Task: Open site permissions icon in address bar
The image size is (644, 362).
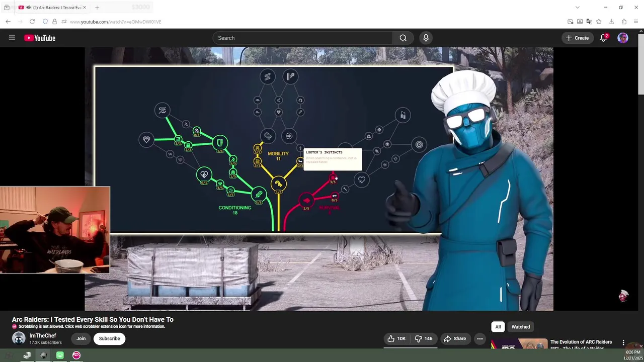Action: pyautogui.click(x=63, y=22)
